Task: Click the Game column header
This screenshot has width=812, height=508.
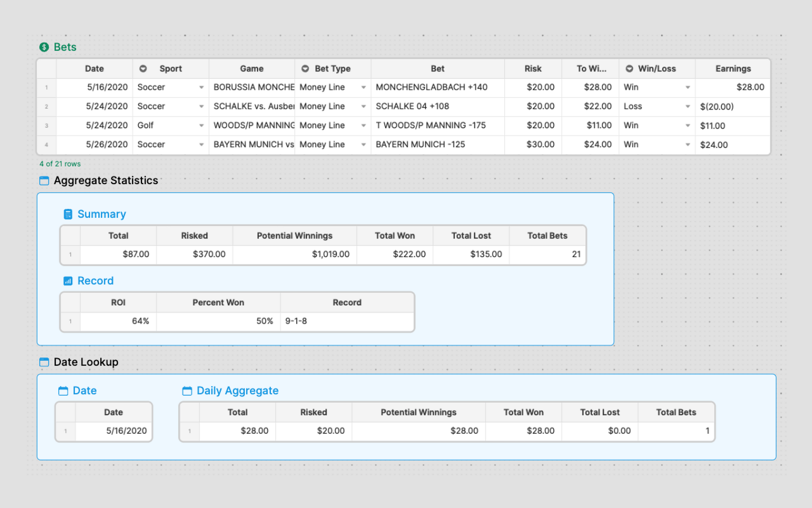Action: click(x=252, y=69)
